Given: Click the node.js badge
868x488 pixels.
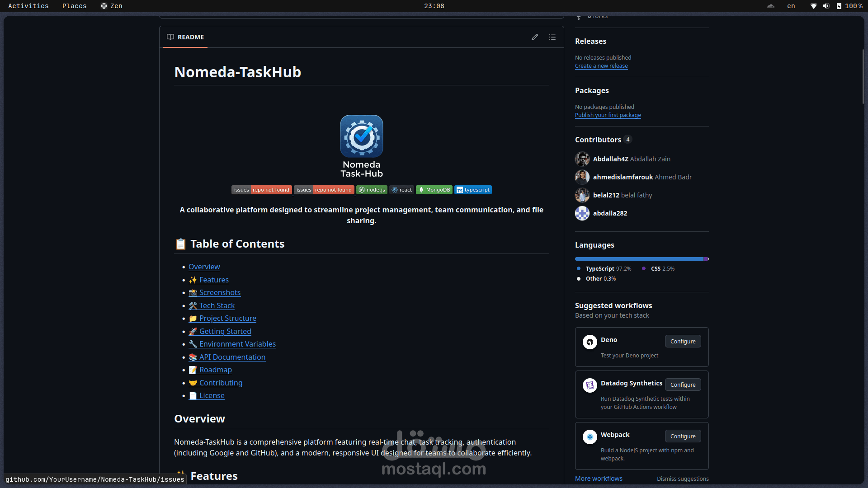Looking at the screenshot, I should pos(372,190).
